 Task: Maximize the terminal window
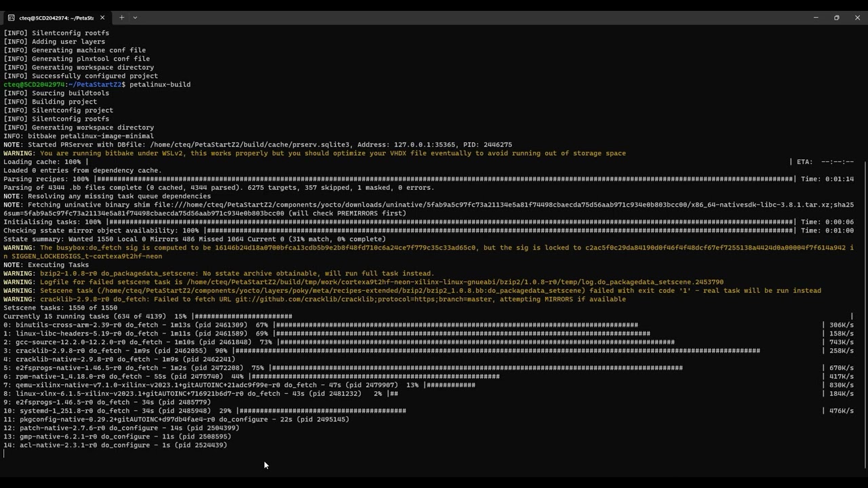coord(836,18)
